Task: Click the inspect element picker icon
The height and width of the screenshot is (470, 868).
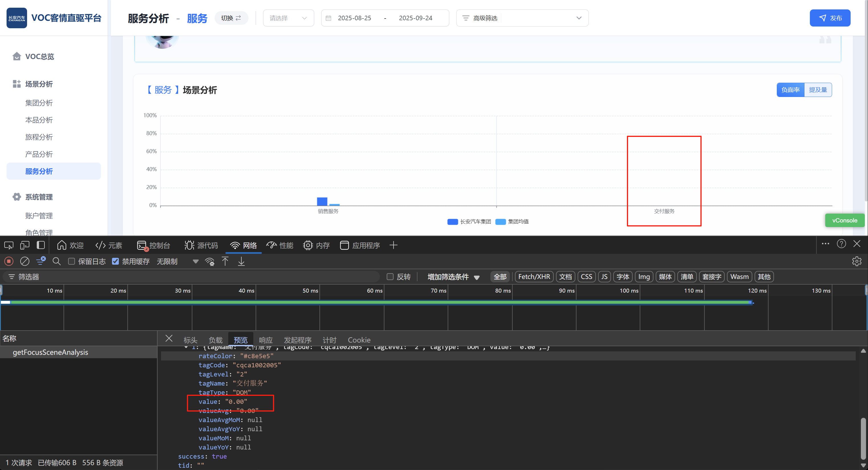Action: coord(9,245)
